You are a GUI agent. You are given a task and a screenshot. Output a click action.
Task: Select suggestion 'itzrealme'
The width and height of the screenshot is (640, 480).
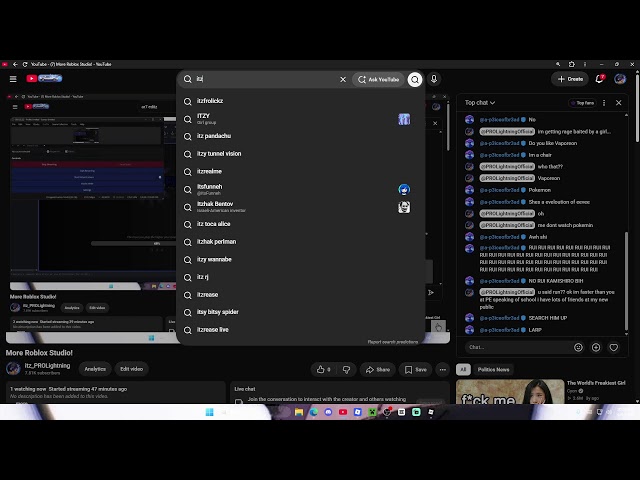[x=301, y=172]
